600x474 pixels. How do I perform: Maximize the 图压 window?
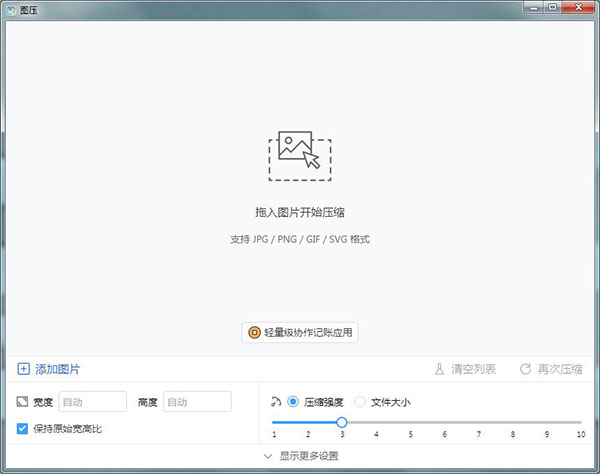[x=552, y=8]
